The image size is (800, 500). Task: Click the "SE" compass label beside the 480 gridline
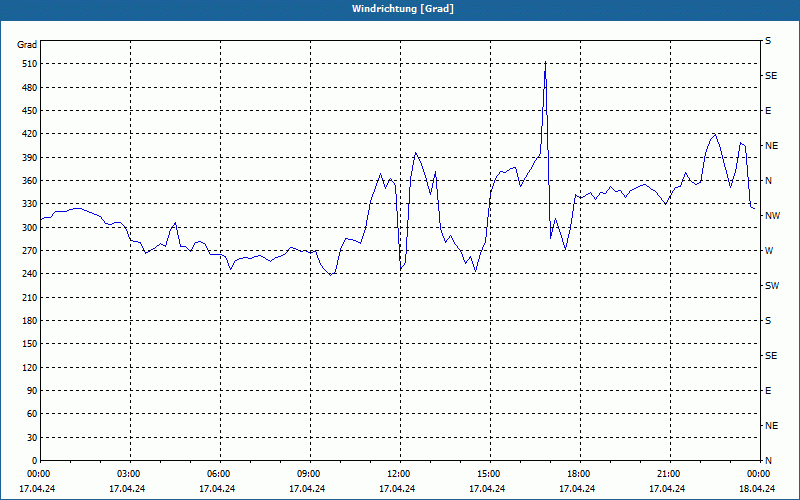click(x=771, y=76)
